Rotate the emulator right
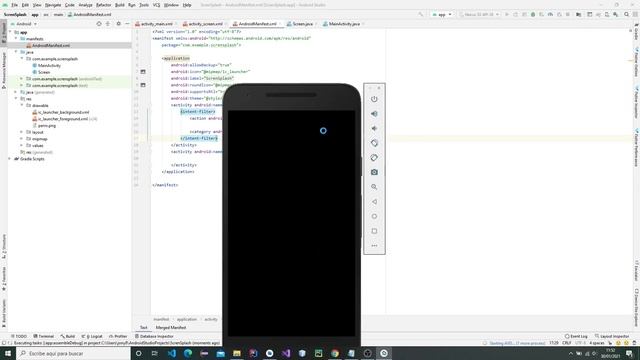This screenshot has width=640, height=360. (374, 158)
